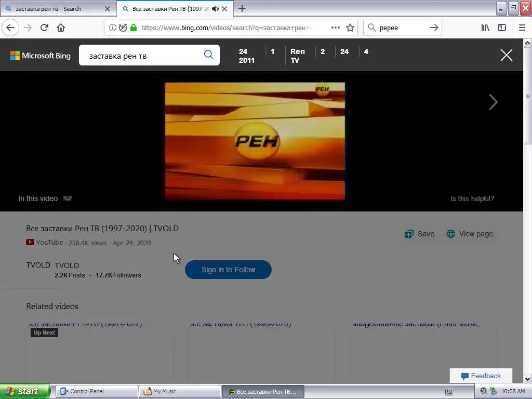Go back with the browser Back arrow
The image size is (532, 399).
pos(10,28)
